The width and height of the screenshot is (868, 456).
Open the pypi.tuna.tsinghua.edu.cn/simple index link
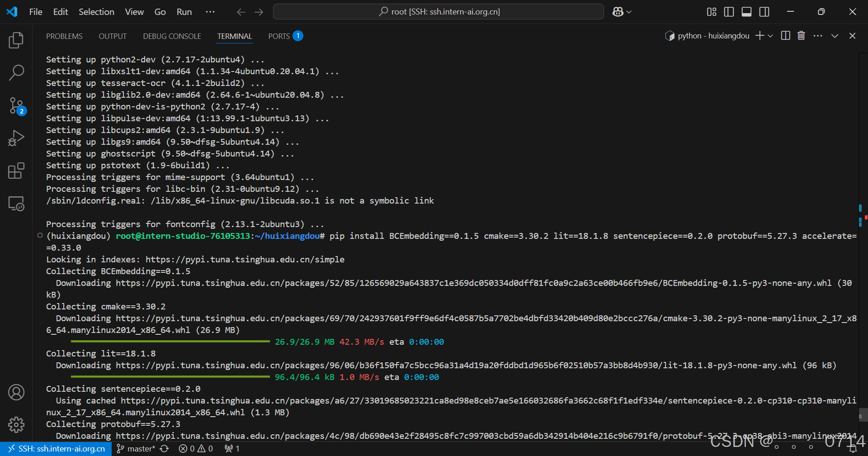[x=245, y=260]
